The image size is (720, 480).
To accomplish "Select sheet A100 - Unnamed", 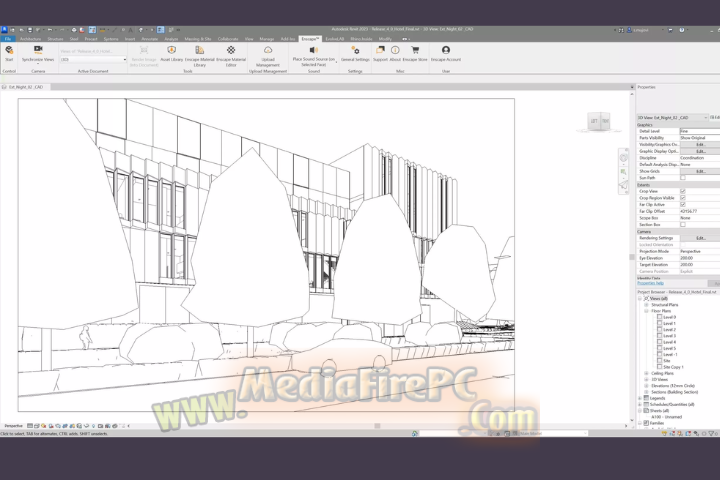I will (667, 417).
